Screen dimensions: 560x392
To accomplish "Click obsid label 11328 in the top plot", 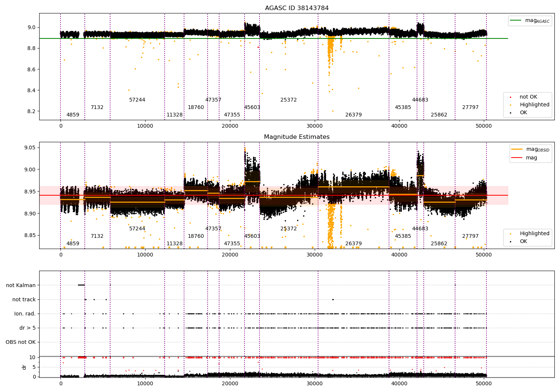I will [x=174, y=115].
